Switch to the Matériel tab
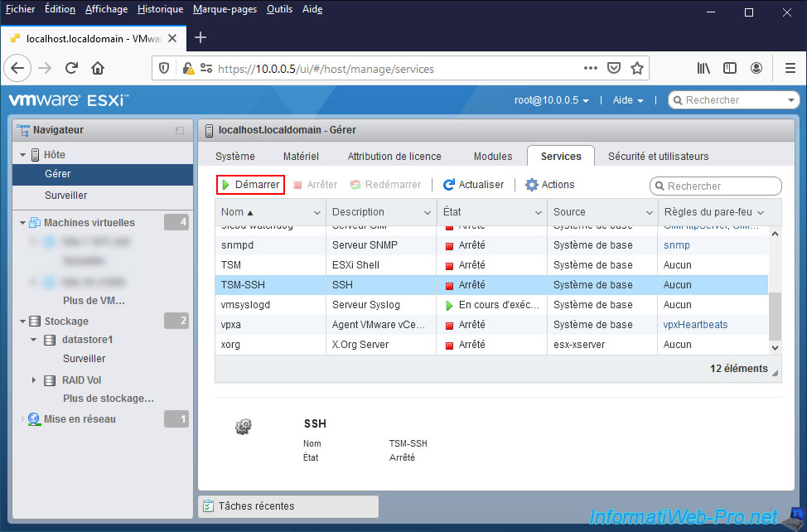The image size is (807, 532). point(301,157)
